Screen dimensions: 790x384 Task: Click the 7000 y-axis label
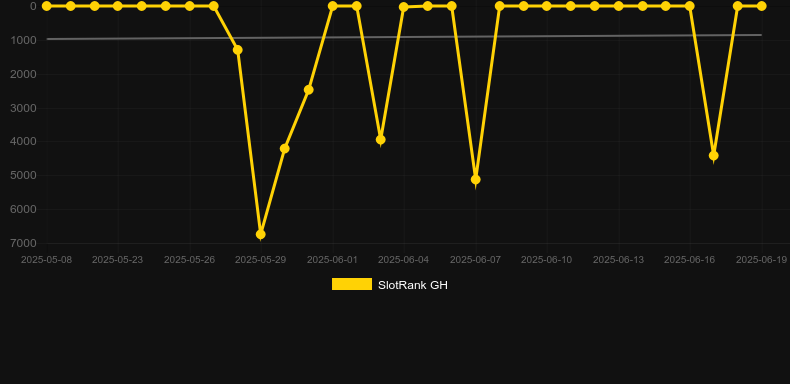tap(23, 243)
